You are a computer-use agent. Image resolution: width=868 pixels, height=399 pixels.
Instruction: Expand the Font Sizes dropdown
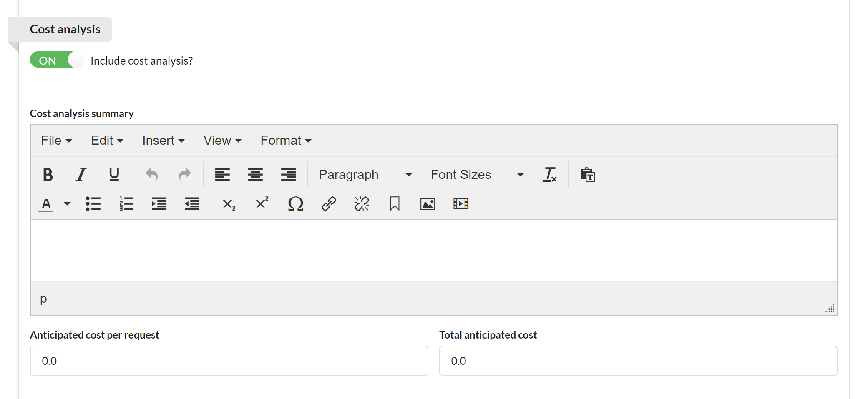pyautogui.click(x=477, y=175)
